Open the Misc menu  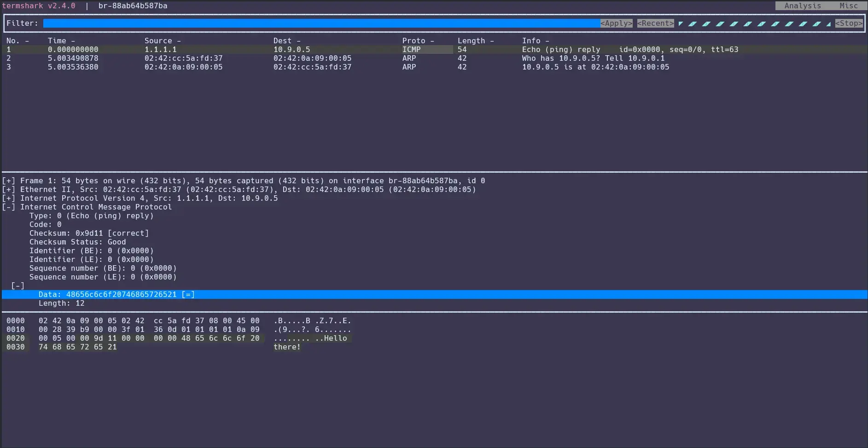click(849, 6)
